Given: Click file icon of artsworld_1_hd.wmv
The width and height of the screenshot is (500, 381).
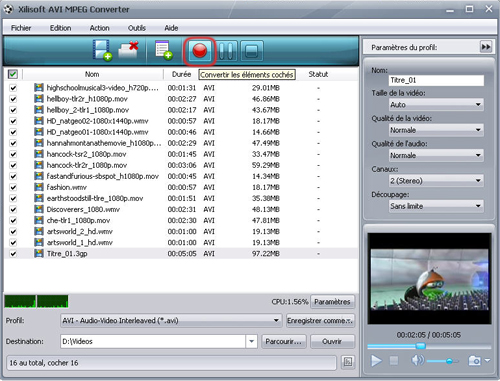Looking at the screenshot, I should coord(39,242).
